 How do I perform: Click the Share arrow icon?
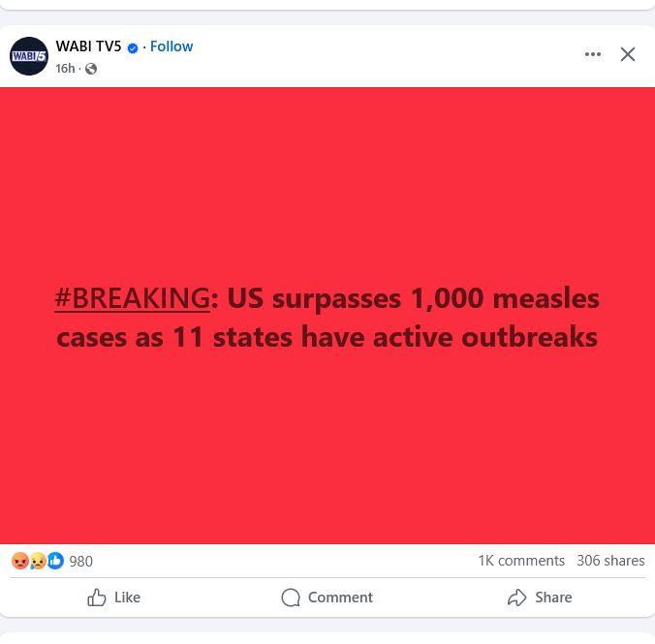tap(517, 598)
